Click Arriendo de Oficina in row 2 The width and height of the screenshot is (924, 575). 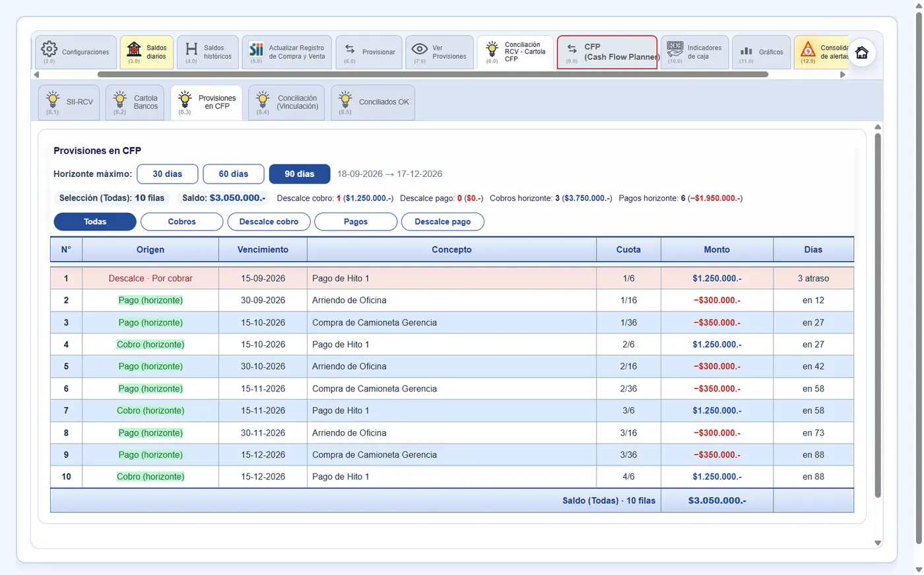coord(349,300)
